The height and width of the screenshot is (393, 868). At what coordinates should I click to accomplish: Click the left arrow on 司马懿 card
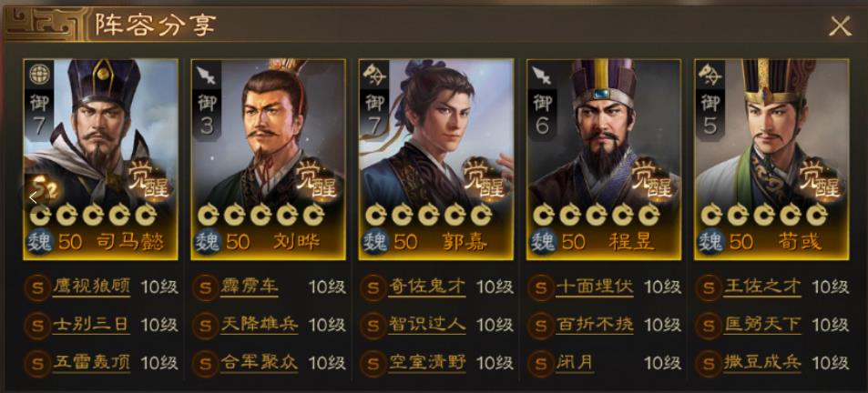tap(33, 198)
